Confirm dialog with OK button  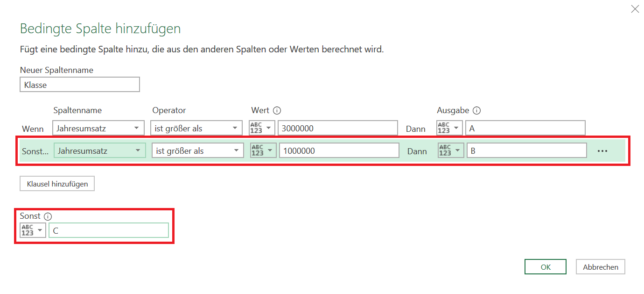point(546,267)
